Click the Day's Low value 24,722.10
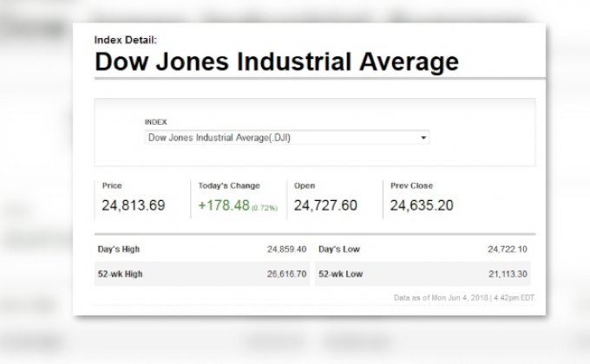Image resolution: width=590 pixels, height=364 pixels. coord(508,250)
